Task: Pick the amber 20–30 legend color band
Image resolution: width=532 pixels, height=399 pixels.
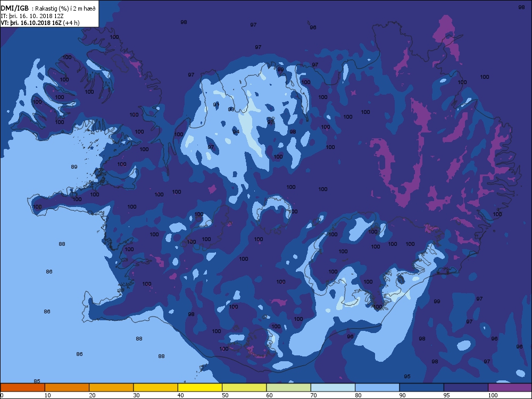Action: coord(111,387)
